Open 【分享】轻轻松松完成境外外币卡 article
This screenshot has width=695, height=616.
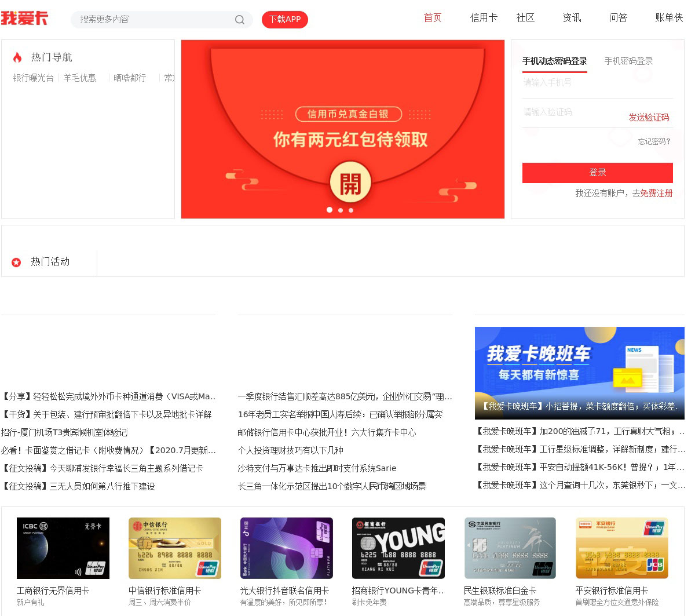pyautogui.click(x=108, y=397)
